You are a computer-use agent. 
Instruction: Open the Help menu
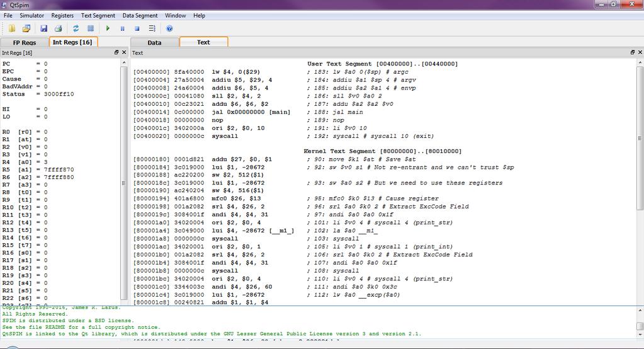point(199,15)
